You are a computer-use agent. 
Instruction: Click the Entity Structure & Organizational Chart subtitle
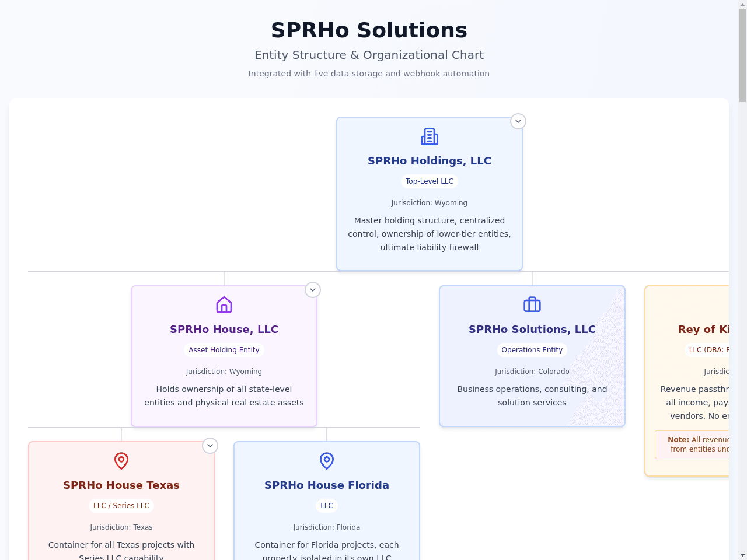point(369,55)
